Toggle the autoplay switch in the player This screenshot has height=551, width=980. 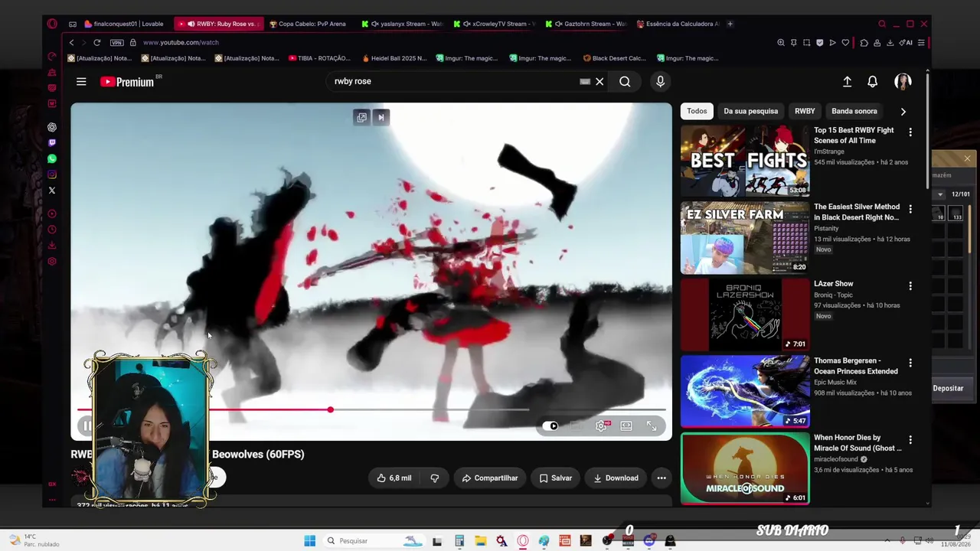(550, 426)
